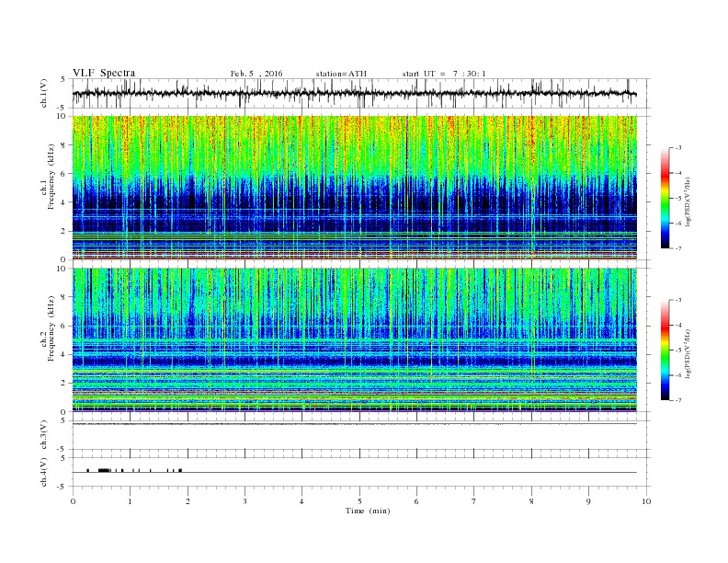Click the "ch.1(V)" axis label
The width and height of the screenshot is (728, 563).
click(x=44, y=93)
